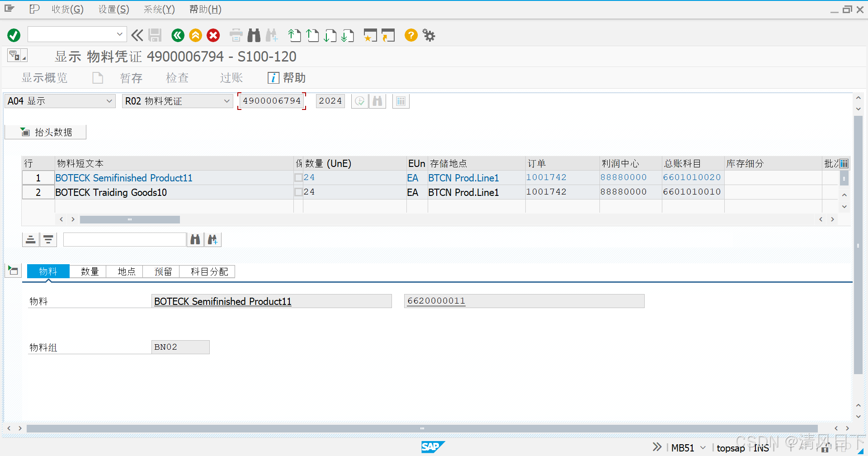Open BOTECK Semifinished Product11 link in row 1
The height and width of the screenshot is (456, 868).
click(124, 178)
